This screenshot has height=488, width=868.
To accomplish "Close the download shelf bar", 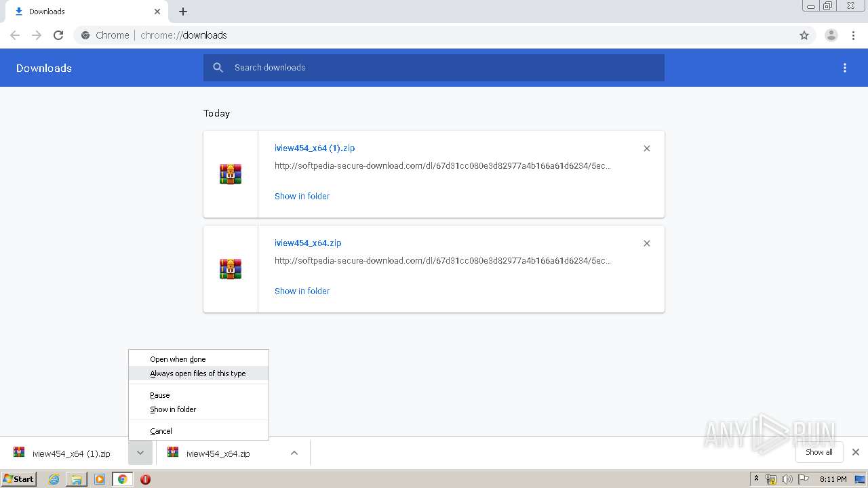I will [856, 452].
